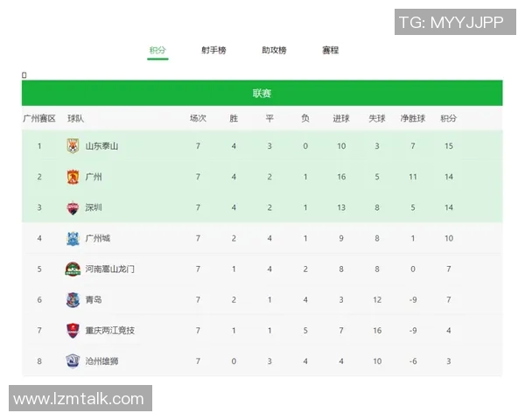Click the Guangzhou team crest icon
This screenshot has height=420, width=525.
pyautogui.click(x=73, y=177)
